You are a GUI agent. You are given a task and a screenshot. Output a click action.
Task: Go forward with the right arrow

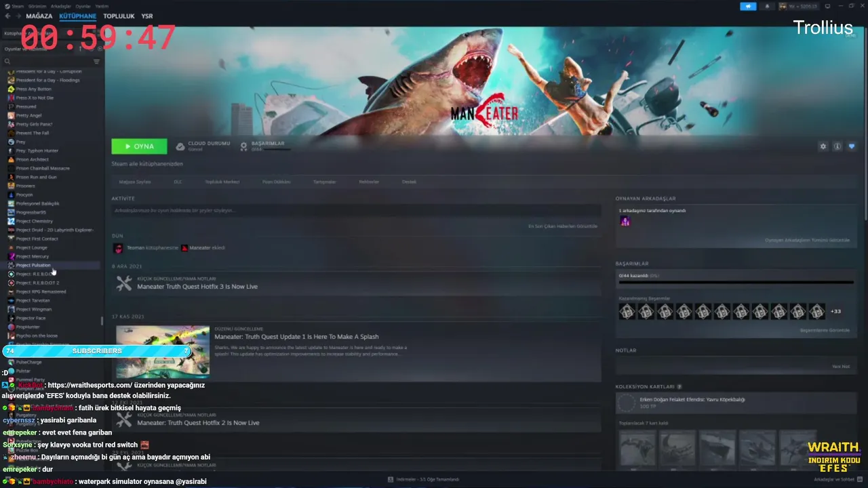pyautogui.click(x=18, y=16)
